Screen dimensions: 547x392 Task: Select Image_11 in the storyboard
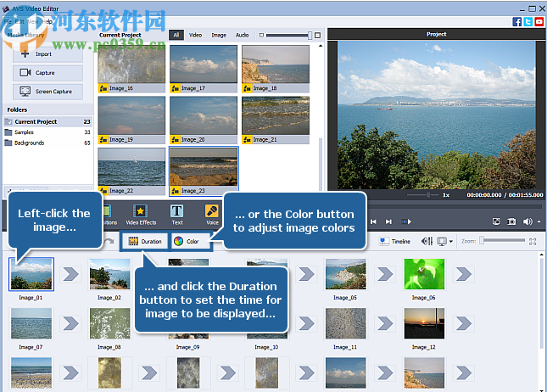[x=346, y=323]
